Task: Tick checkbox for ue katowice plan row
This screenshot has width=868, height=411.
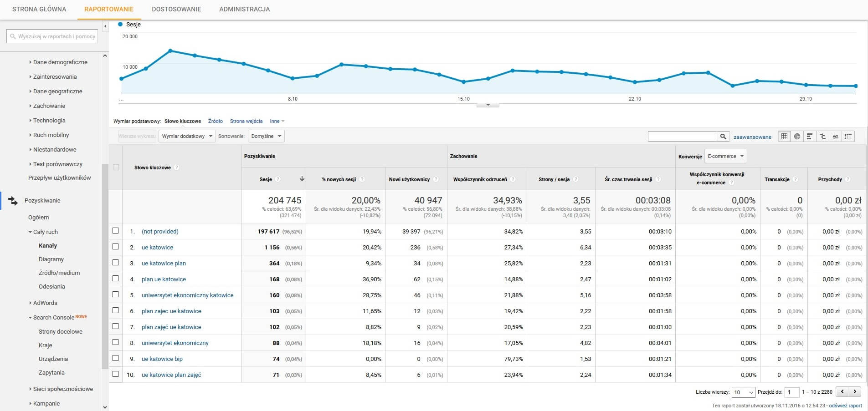Action: (116, 263)
